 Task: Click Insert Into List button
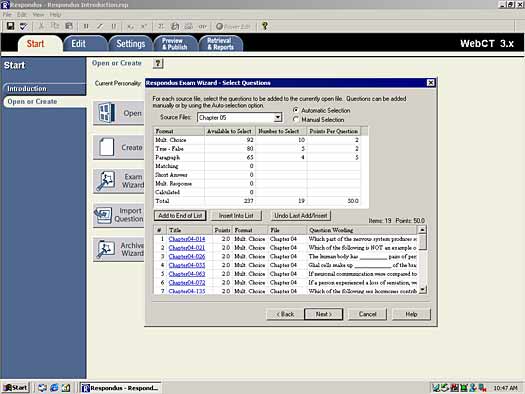[236, 216]
